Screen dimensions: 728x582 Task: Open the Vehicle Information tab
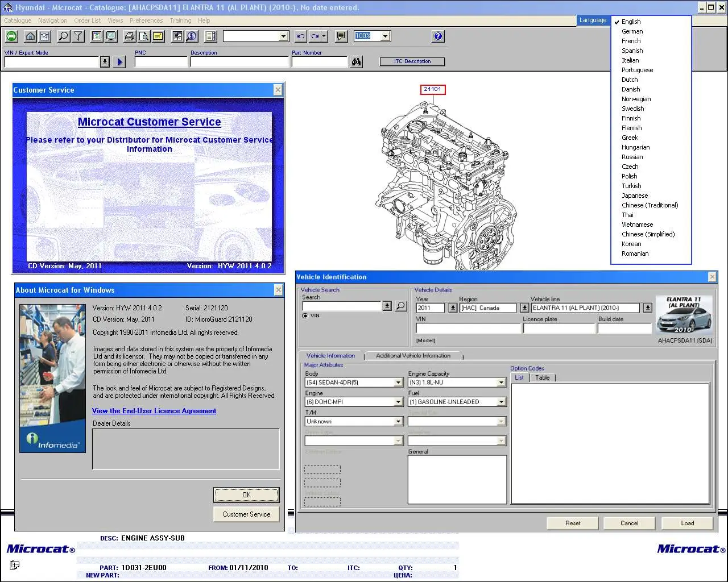click(330, 355)
